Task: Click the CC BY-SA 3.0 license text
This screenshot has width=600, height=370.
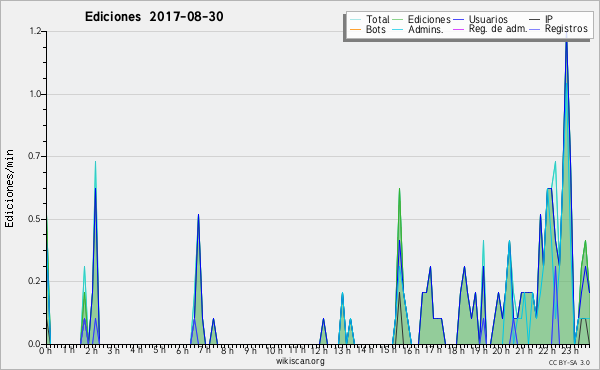Action: point(569,362)
